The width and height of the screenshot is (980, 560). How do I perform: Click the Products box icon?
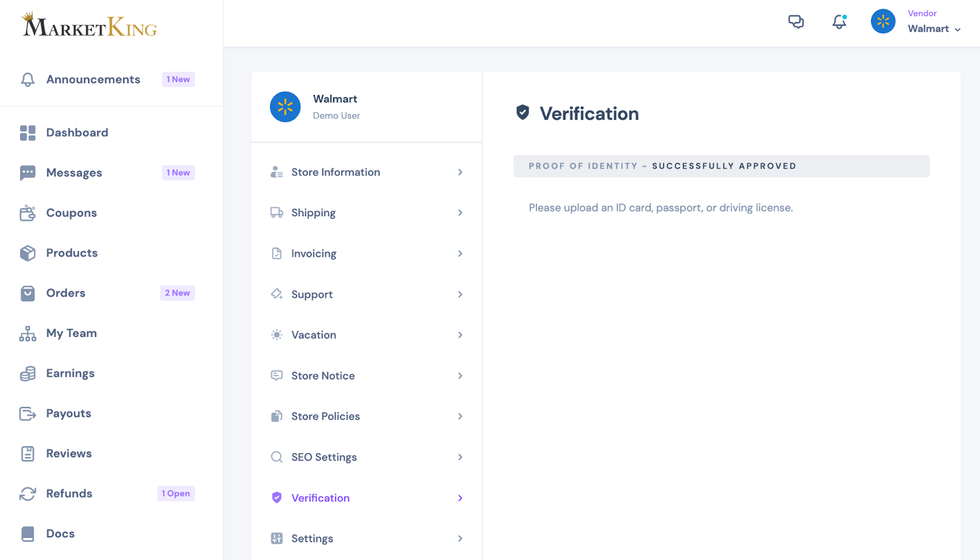point(28,253)
